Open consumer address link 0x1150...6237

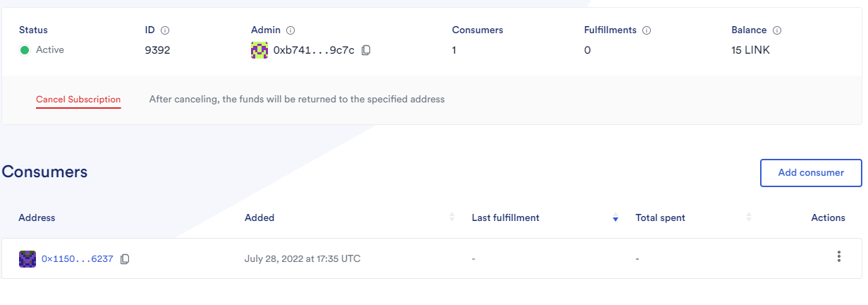pyautogui.click(x=78, y=259)
